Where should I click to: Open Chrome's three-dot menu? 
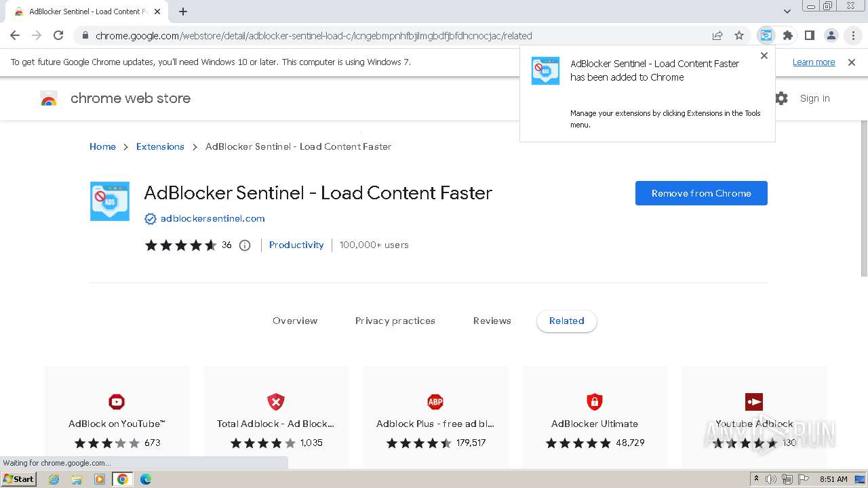pos(853,36)
